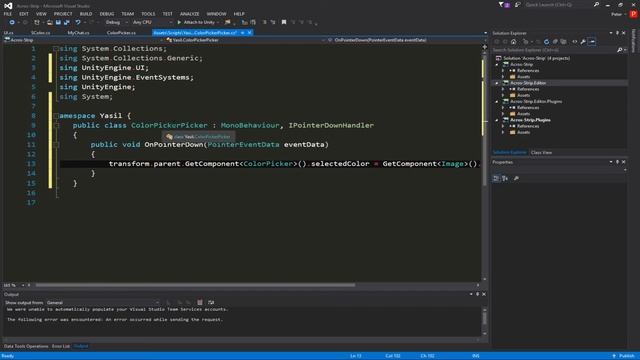Collapse the ColorPickerPicker class block
Image resolution: width=640 pixels, height=360 pixels.
coord(56,125)
